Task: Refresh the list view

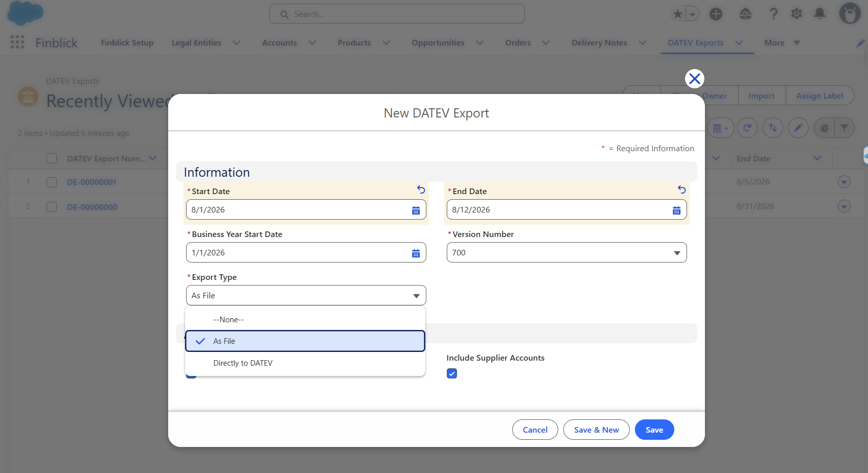Action: [x=747, y=128]
